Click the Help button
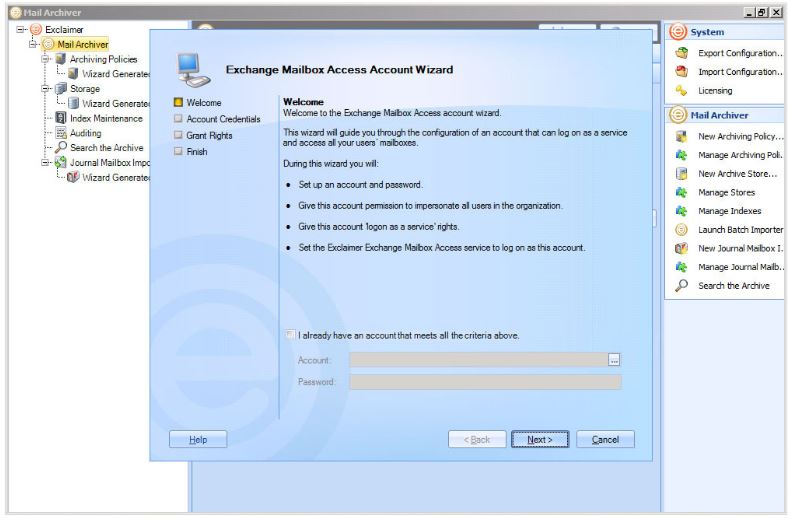 click(x=198, y=439)
